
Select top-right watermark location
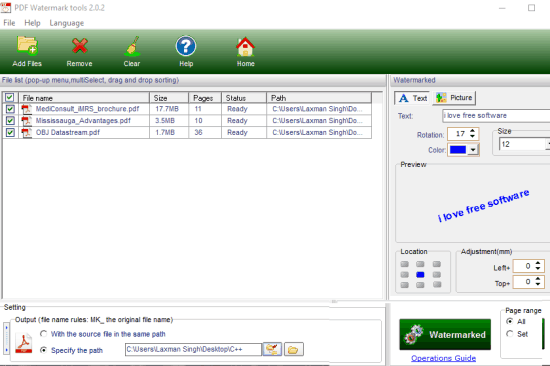437,264
